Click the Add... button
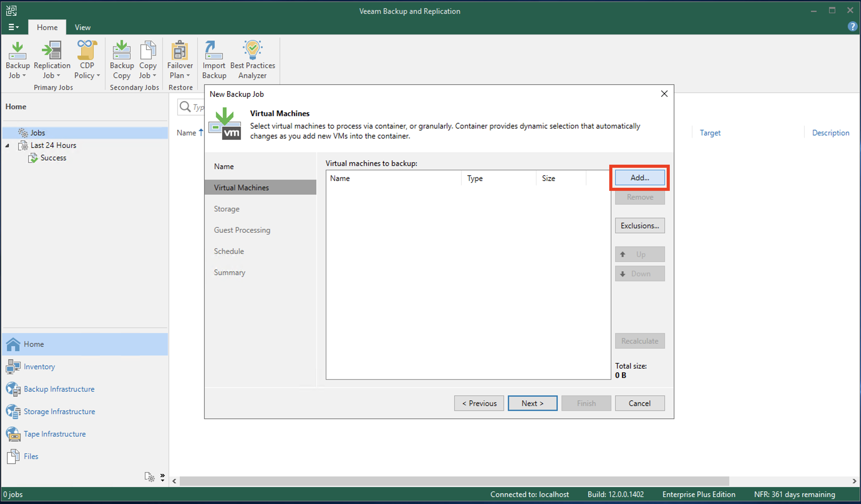Image resolution: width=861 pixels, height=504 pixels. coord(640,178)
